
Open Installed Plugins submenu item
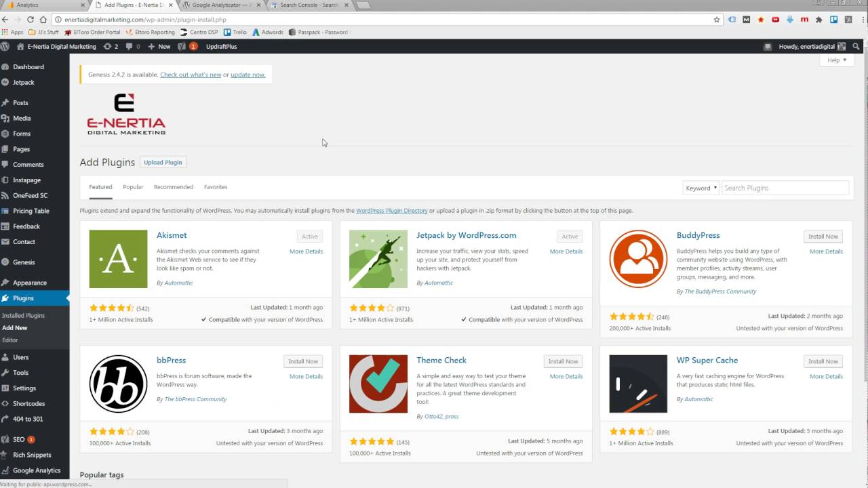[x=23, y=316]
